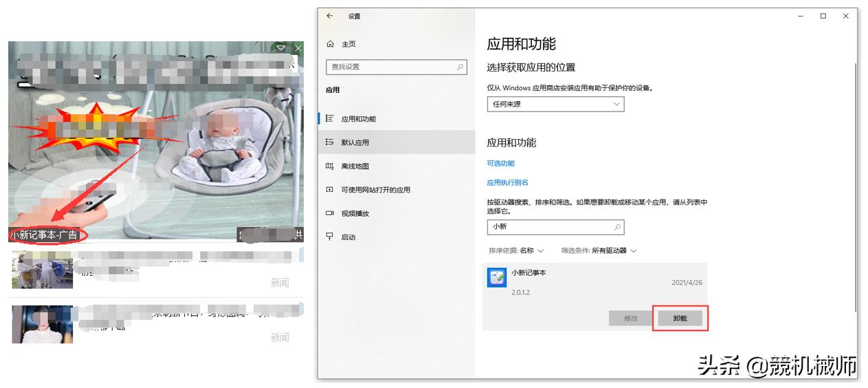Click the install date 2021/4/26
The image size is (868, 388).
(x=687, y=283)
